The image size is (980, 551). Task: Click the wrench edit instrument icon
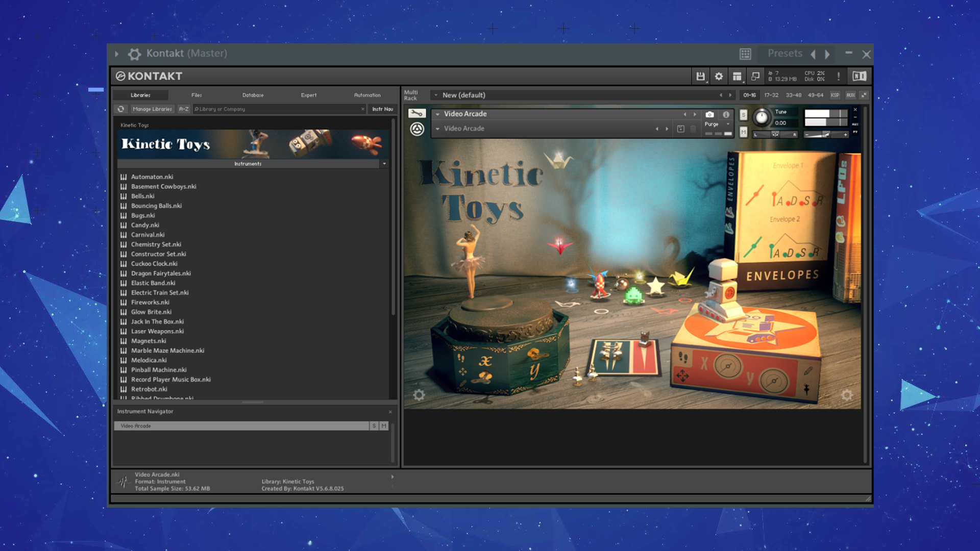tap(417, 113)
